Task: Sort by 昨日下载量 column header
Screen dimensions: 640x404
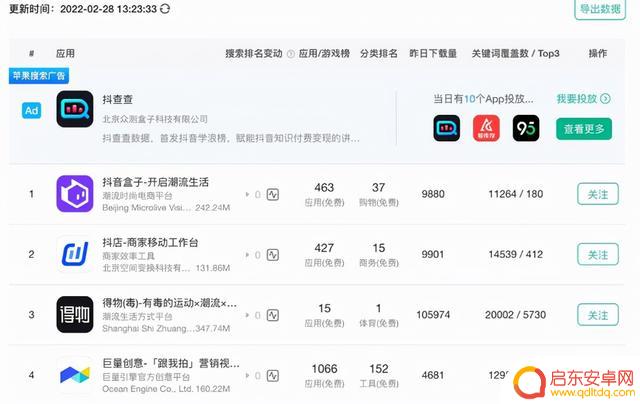Action: coord(433,53)
